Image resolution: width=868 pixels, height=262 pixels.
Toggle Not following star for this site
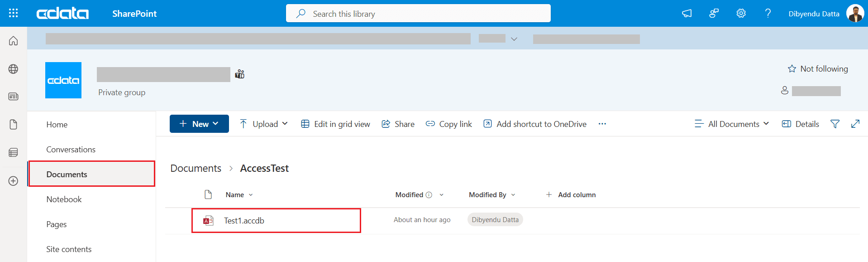[817, 69]
